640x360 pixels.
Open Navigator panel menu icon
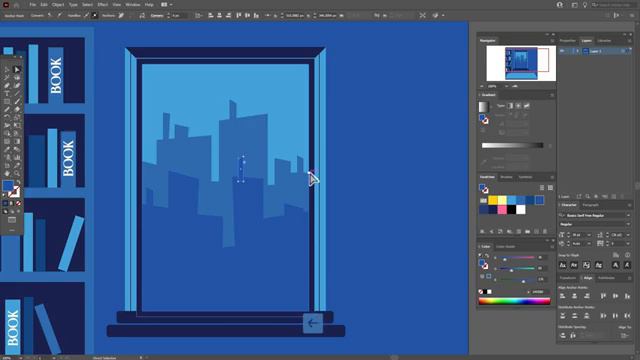(552, 41)
